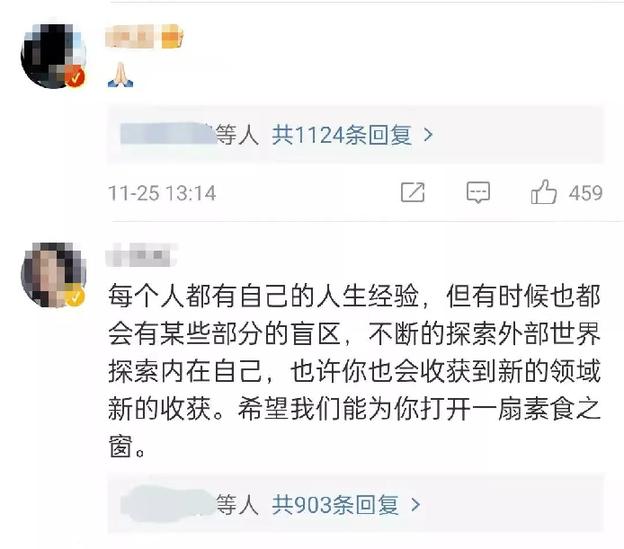Expand replies via arrow after 共1124条回复
The image size is (624, 549).
pos(428,135)
